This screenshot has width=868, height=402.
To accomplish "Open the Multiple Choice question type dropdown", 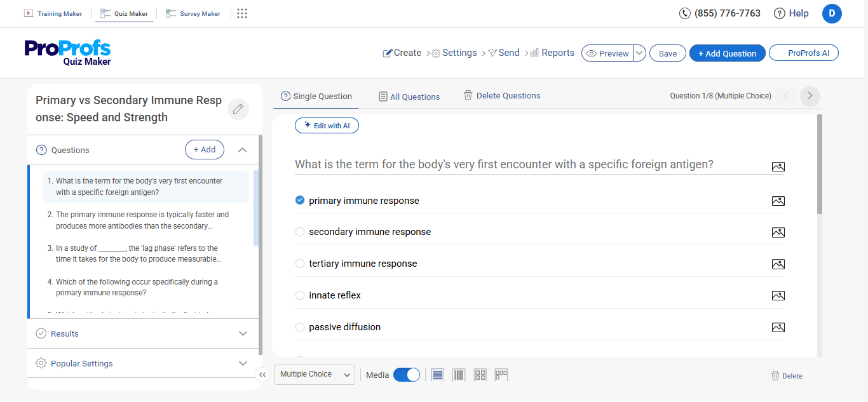I will point(315,375).
